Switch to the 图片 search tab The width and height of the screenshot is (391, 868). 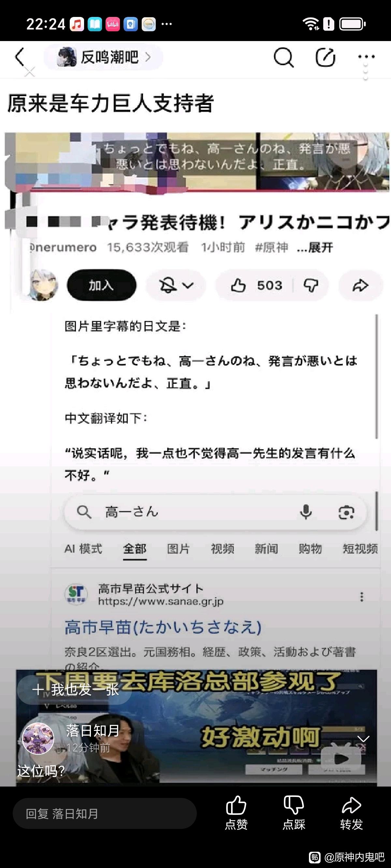[179, 549]
